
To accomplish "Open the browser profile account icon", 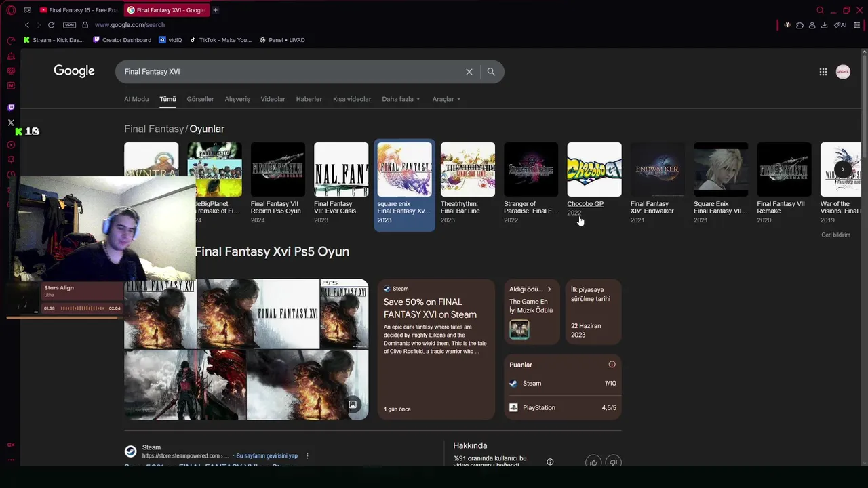I will coord(812,25).
